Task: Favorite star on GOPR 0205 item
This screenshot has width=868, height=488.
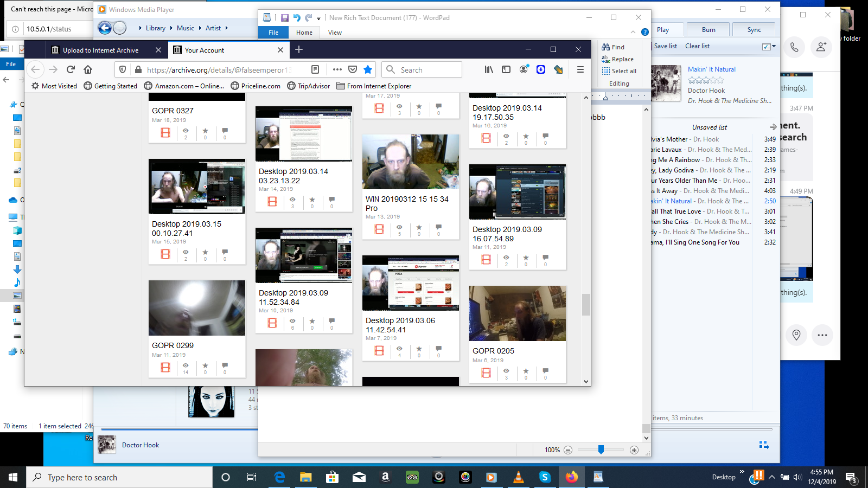Action: pyautogui.click(x=526, y=371)
